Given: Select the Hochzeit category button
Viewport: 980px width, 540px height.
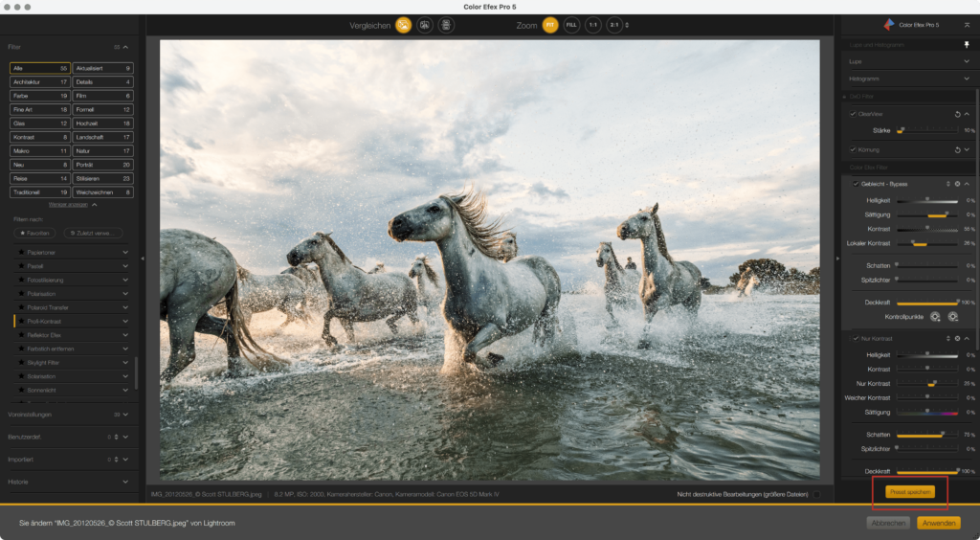Looking at the screenshot, I should pyautogui.click(x=103, y=124).
